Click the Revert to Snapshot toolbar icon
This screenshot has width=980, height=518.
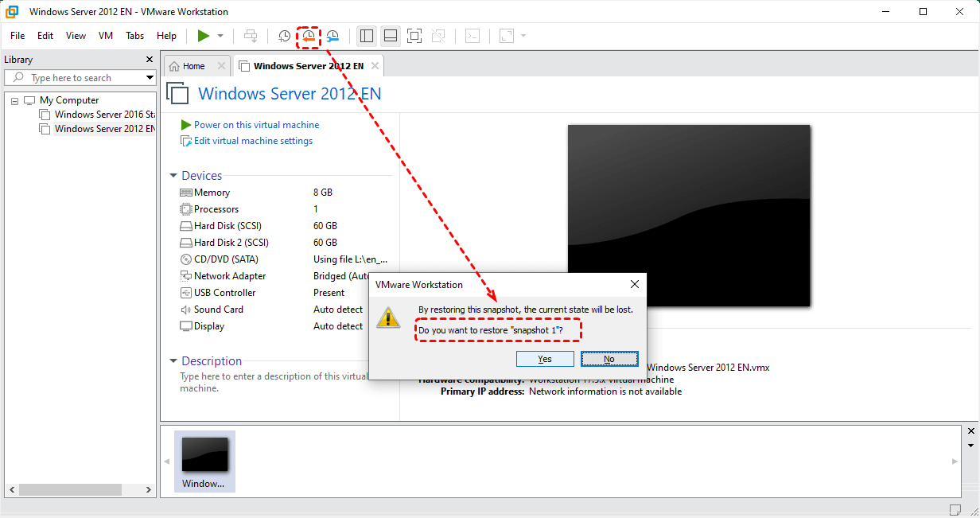click(309, 36)
